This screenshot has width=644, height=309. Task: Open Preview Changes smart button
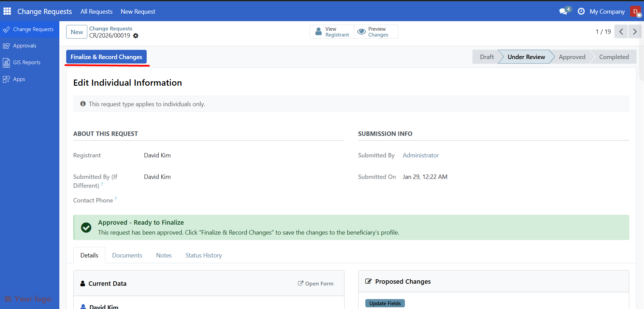(376, 32)
